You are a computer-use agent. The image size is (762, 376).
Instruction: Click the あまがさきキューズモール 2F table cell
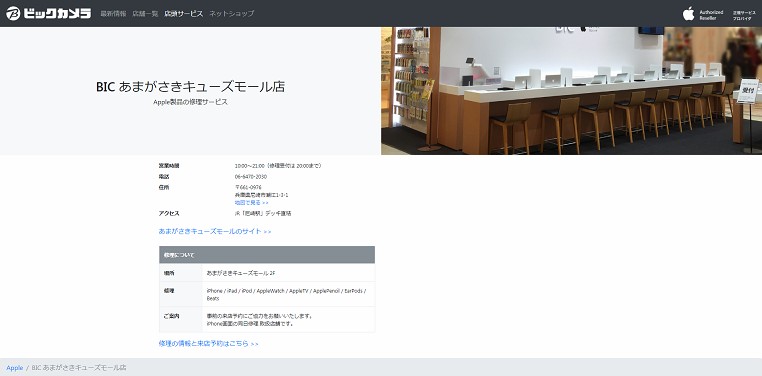click(288, 273)
